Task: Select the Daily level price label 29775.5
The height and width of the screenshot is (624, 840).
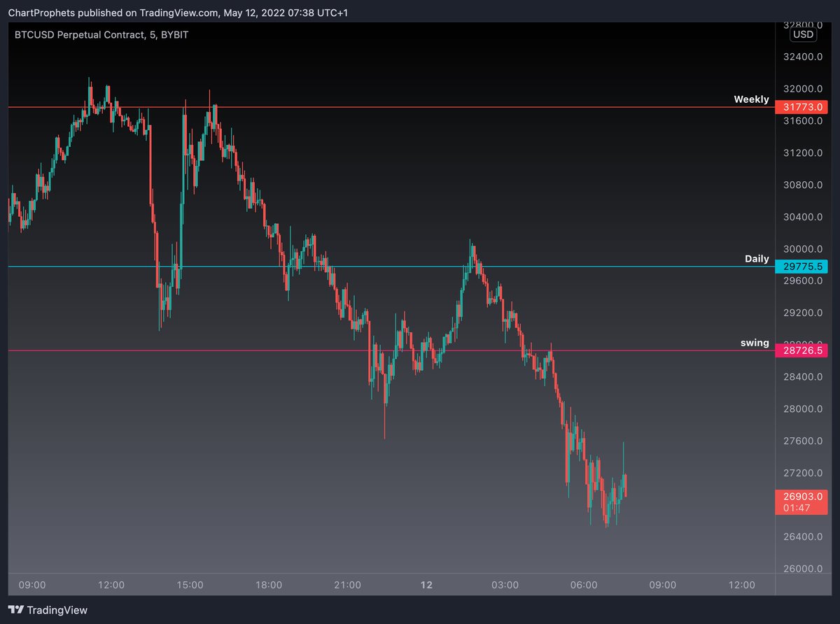Action: 801,267
